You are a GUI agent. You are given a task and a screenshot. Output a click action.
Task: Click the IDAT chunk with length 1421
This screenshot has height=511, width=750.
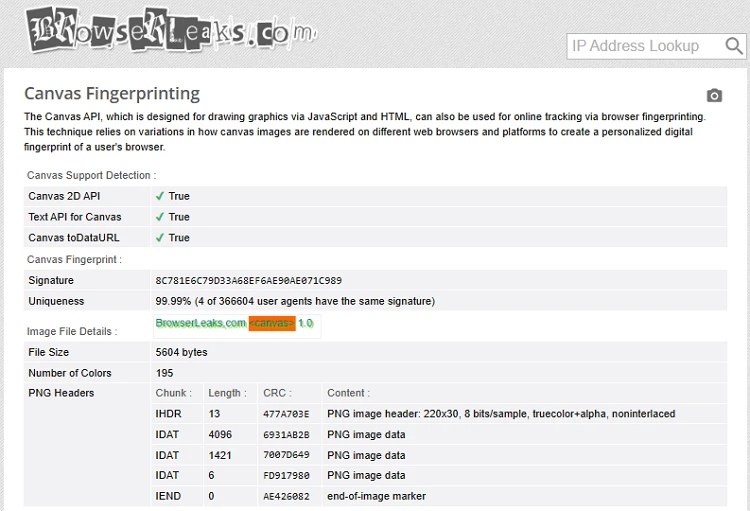point(168,455)
